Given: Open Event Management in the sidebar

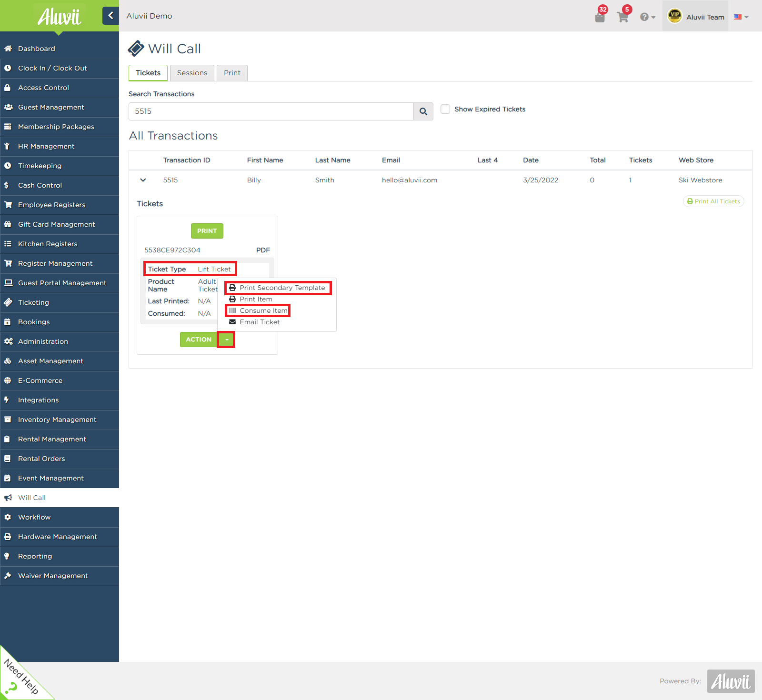Looking at the screenshot, I should click(60, 478).
